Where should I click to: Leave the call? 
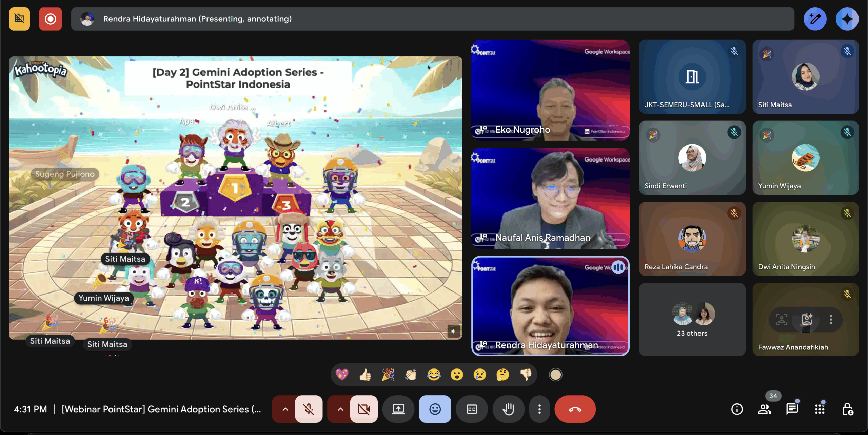575,409
